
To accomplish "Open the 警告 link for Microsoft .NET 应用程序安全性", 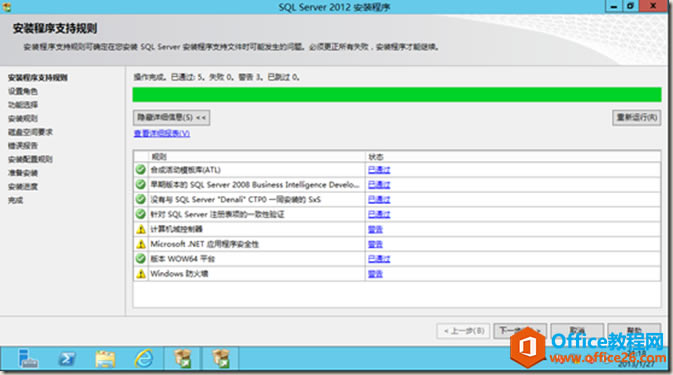I will click(x=375, y=244).
